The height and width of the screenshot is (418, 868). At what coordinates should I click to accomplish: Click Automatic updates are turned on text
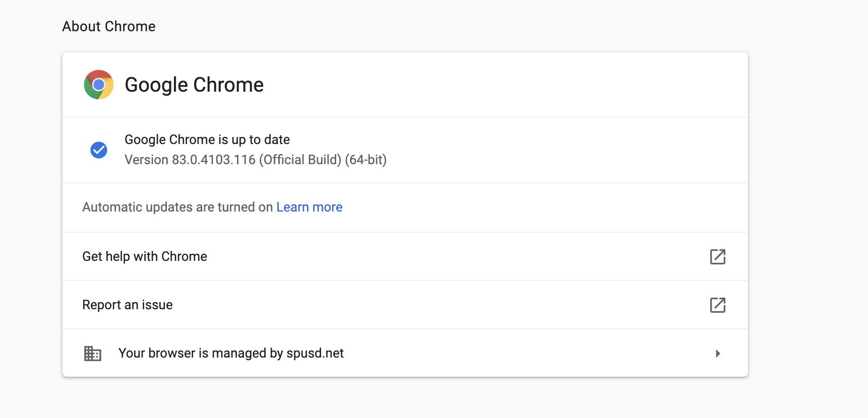coord(177,207)
